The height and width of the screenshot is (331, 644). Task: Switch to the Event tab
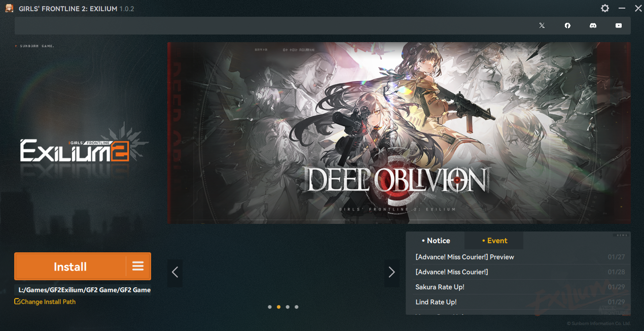coord(494,241)
